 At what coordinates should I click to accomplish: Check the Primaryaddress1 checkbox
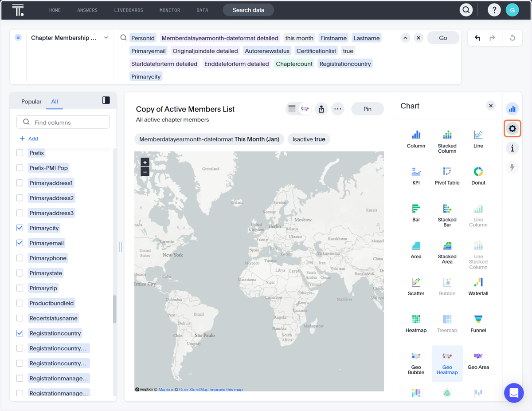(20, 183)
